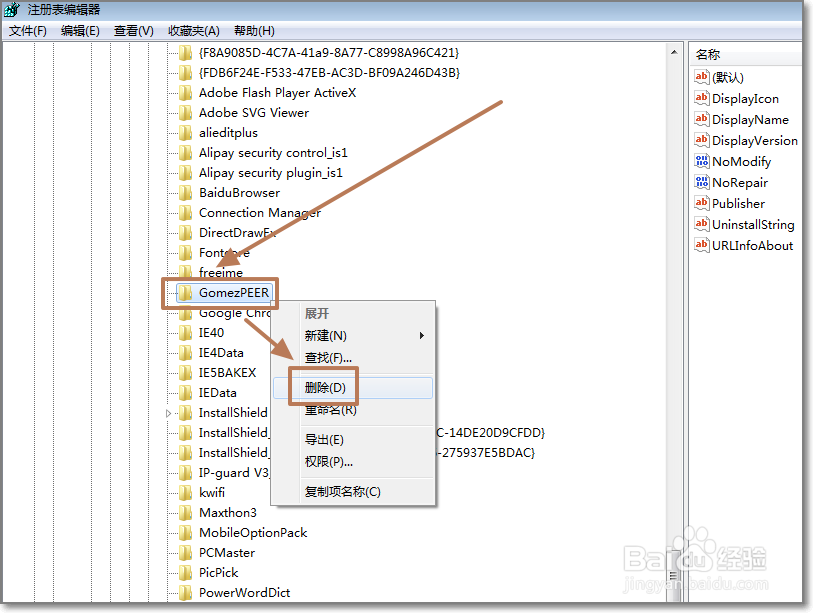Click the folder icon beside IE5BAKEX
This screenshot has width=813, height=613.
tap(186, 373)
